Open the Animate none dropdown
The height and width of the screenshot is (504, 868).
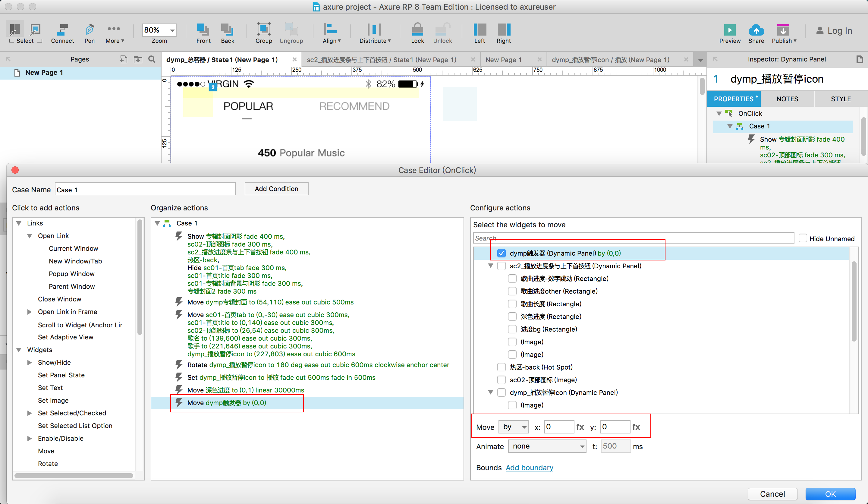coord(547,446)
